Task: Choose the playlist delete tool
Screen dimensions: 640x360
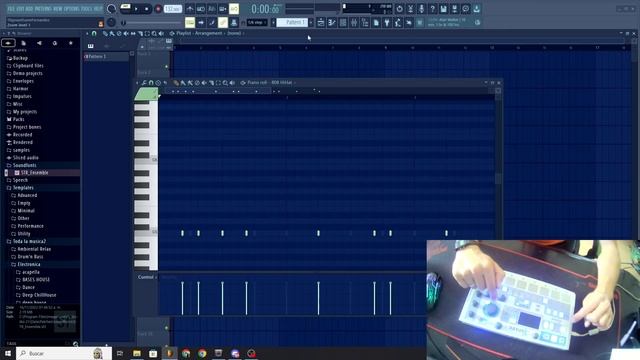Action: coord(119,33)
